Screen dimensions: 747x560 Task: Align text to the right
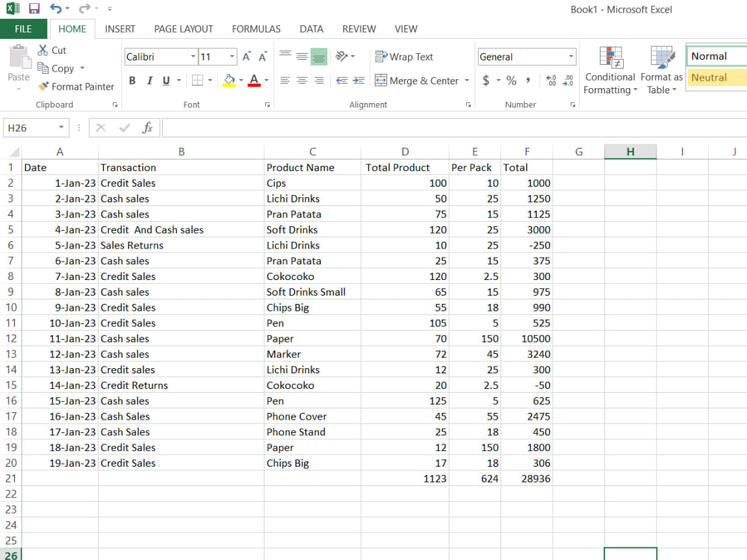[319, 81]
